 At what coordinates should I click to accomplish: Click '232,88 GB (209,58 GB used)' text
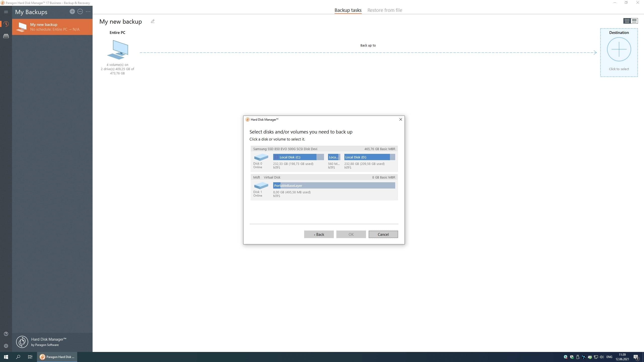(364, 164)
